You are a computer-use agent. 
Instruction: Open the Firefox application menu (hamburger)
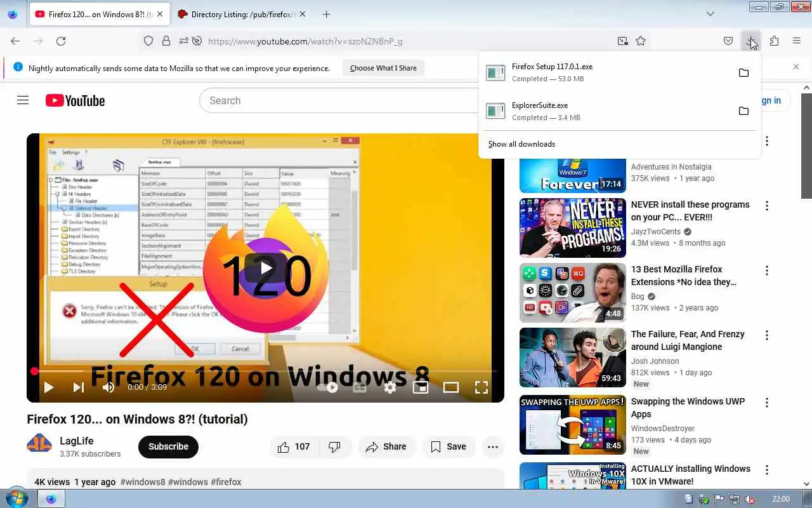797,41
